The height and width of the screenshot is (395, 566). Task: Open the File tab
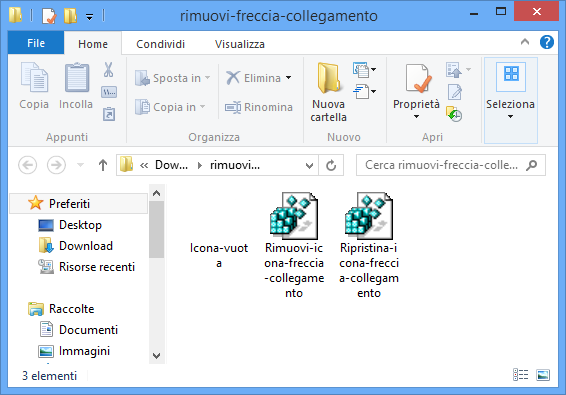(x=36, y=43)
